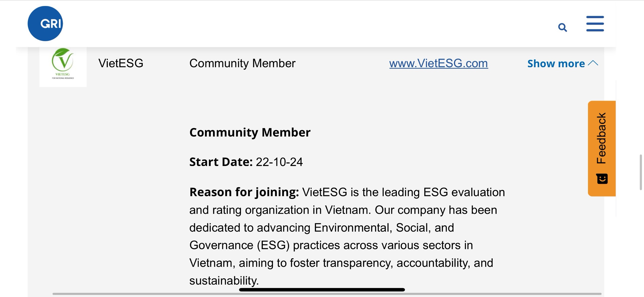Click the chevron beside Show more

[593, 63]
